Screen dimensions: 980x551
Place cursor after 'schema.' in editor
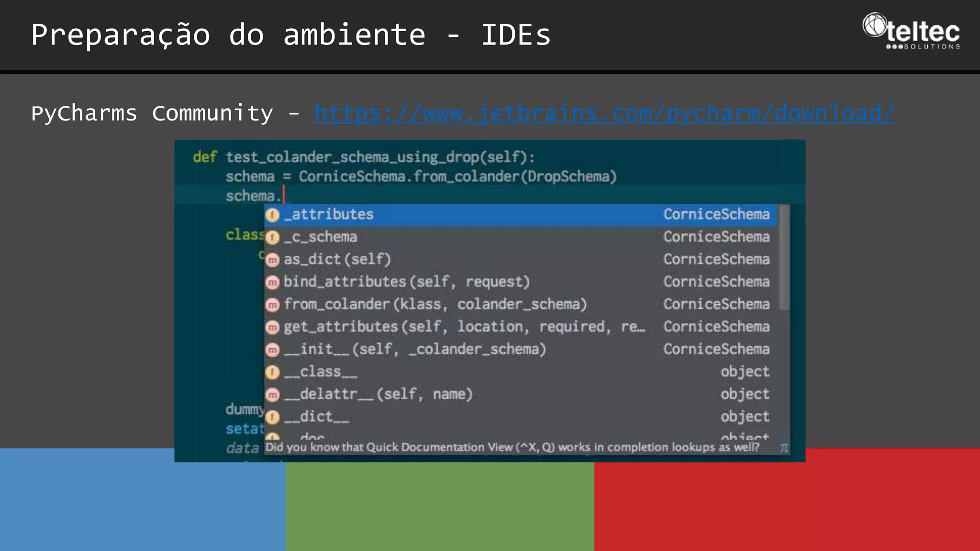283,196
